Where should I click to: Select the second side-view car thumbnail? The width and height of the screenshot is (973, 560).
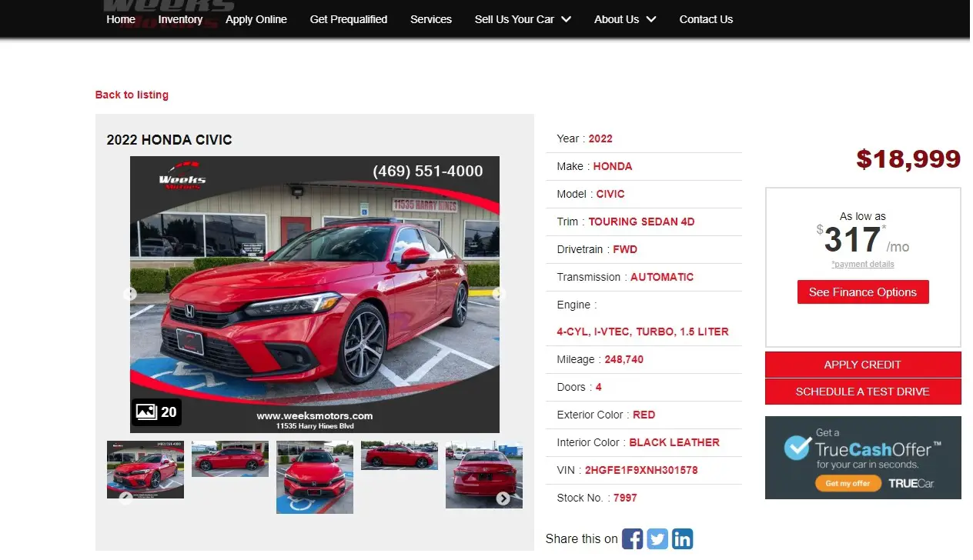coord(230,458)
